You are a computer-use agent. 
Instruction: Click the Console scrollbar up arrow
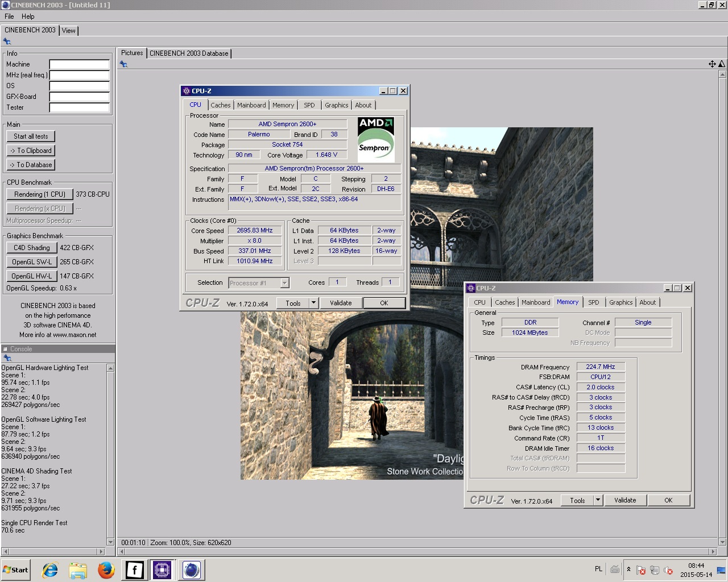pyautogui.click(x=110, y=368)
